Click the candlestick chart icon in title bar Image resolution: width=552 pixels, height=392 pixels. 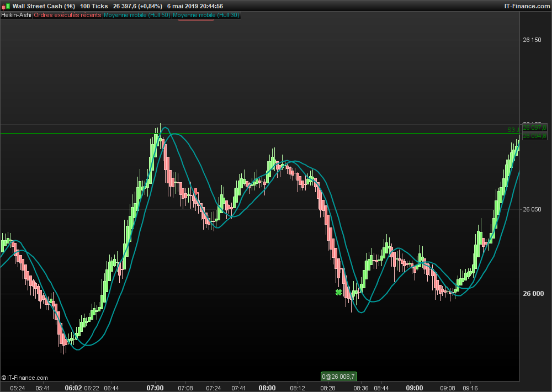(x=6, y=6)
